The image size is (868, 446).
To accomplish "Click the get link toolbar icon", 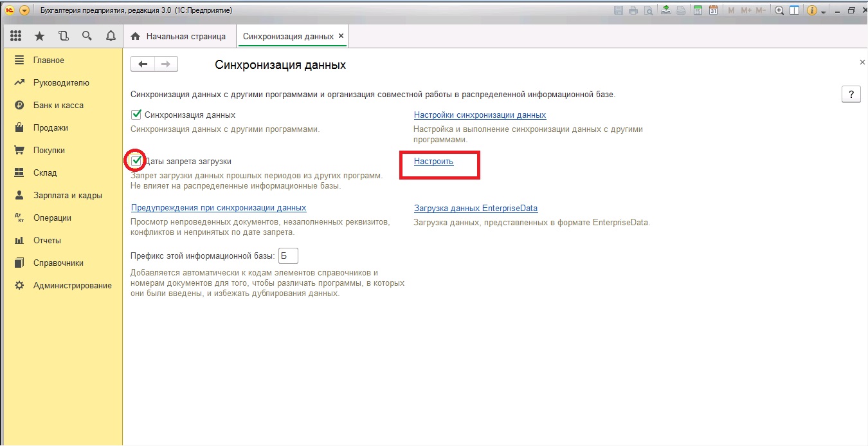I will click(x=665, y=10).
